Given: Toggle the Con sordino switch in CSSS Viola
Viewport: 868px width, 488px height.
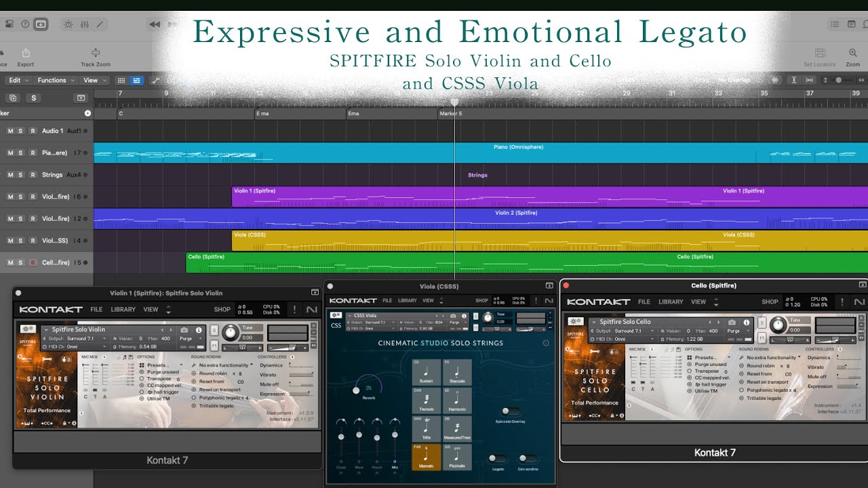Looking at the screenshot, I should [528, 458].
